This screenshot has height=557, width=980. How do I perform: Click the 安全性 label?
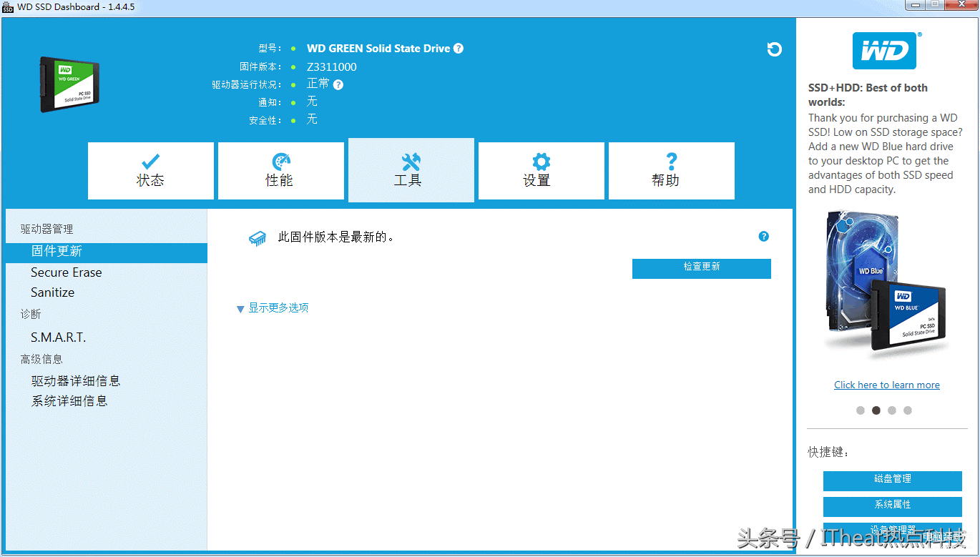(x=265, y=120)
